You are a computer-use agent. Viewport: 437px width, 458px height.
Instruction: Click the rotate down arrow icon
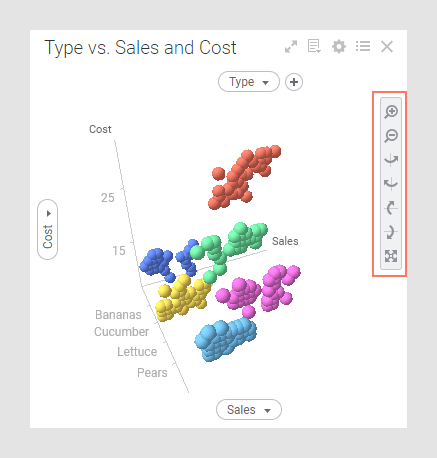[x=391, y=232]
